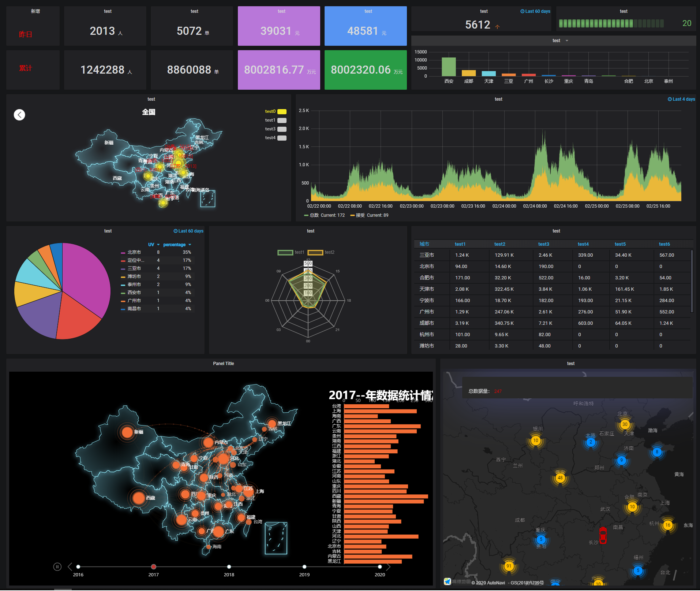The image size is (700, 591).
Task: Sort the pie legend by percentage
Action: (x=177, y=245)
